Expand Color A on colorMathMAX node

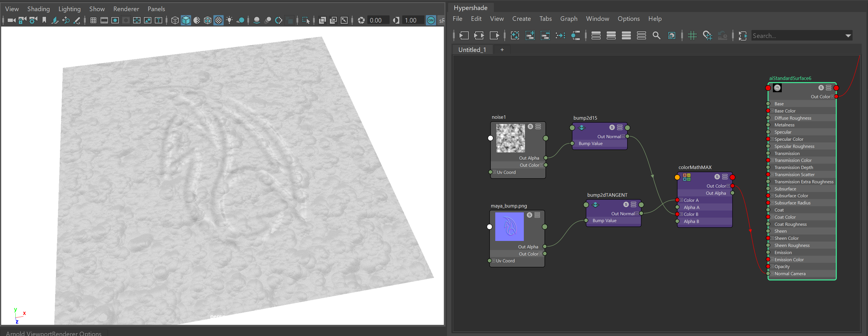681,200
